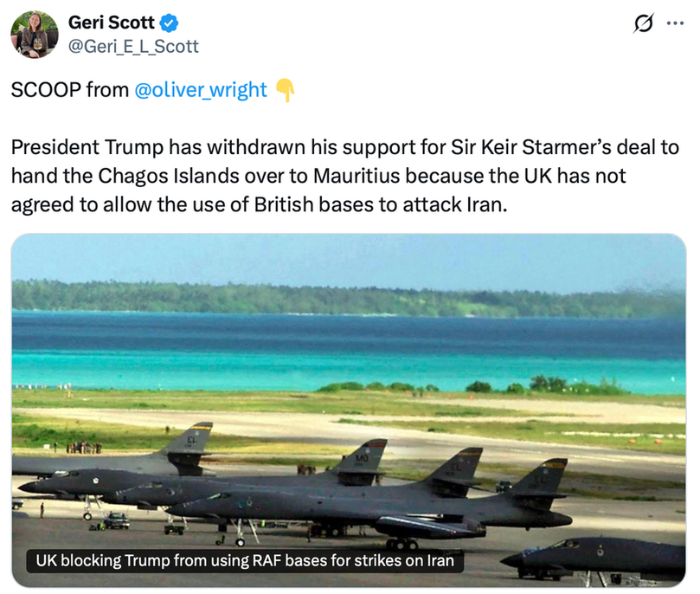This screenshot has width=700, height=594.
Task: Open the @Geri_E_L_Scott handle link
Action: pyautogui.click(x=133, y=46)
